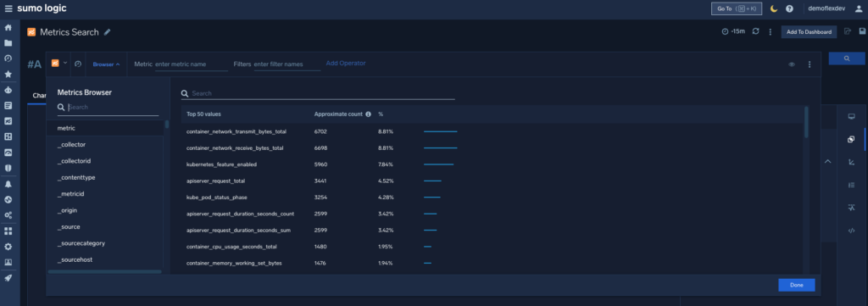Edit the Metrics Search title with pencil
The height and width of the screenshot is (306, 868).
[x=108, y=32]
